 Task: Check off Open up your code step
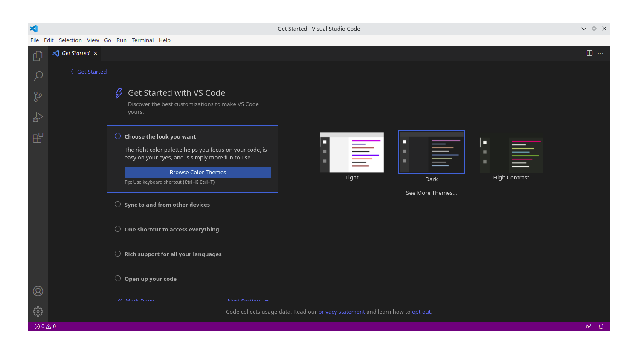(118, 279)
